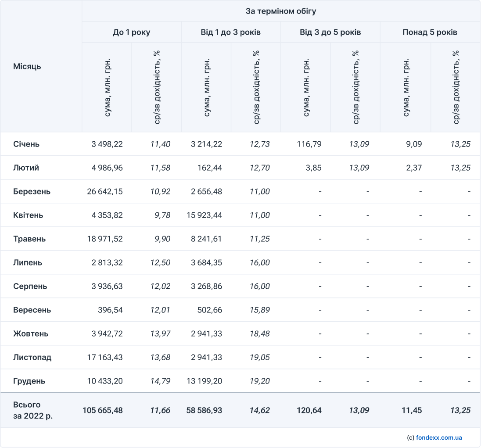Click the total 58 586,93 cell
This screenshot has width=481, height=448.
[x=204, y=411]
